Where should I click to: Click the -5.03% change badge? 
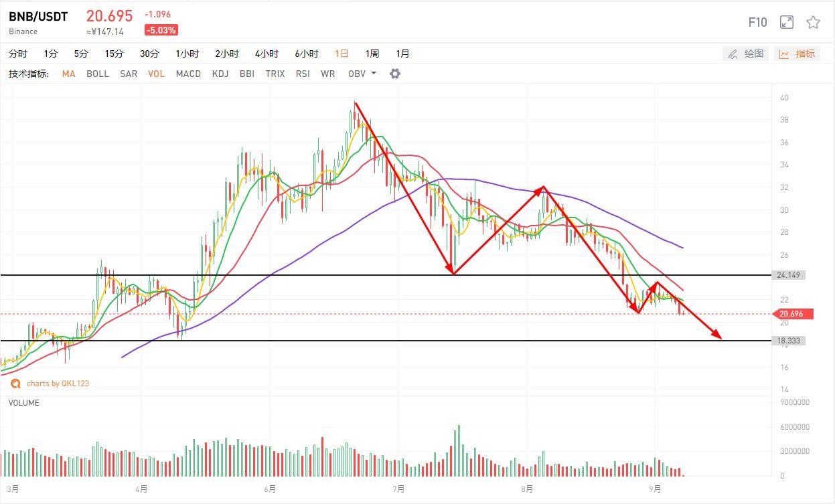(x=161, y=30)
